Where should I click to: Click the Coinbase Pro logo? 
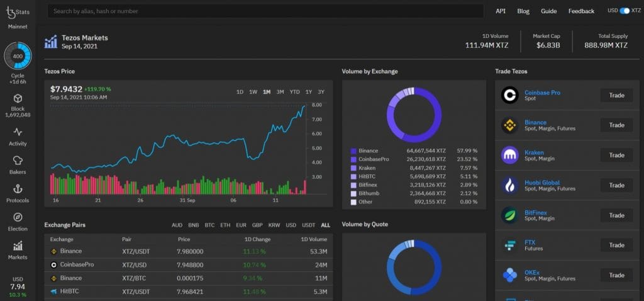click(509, 95)
